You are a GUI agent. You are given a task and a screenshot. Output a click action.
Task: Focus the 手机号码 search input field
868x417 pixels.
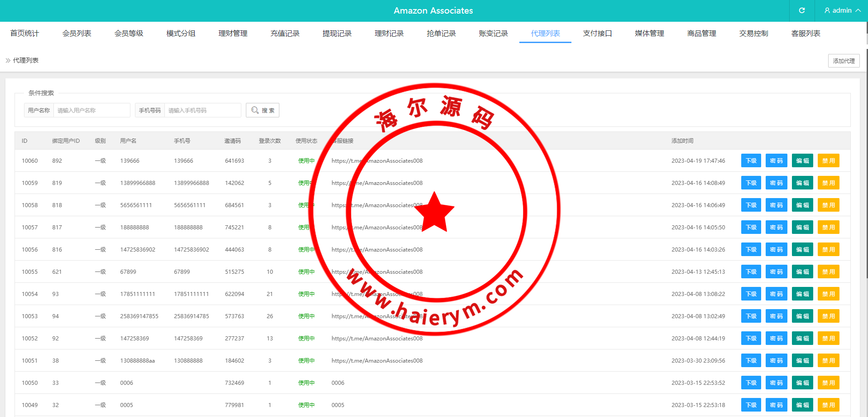tap(202, 110)
